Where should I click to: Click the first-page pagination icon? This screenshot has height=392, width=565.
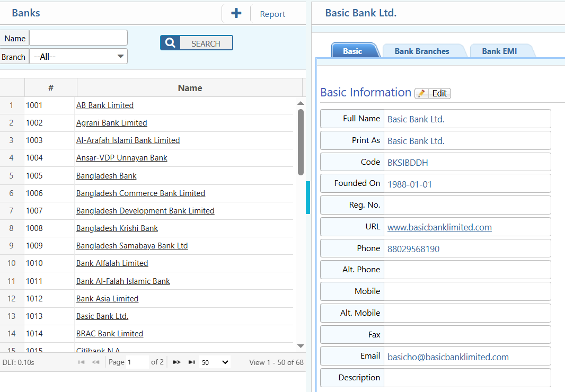(81, 362)
